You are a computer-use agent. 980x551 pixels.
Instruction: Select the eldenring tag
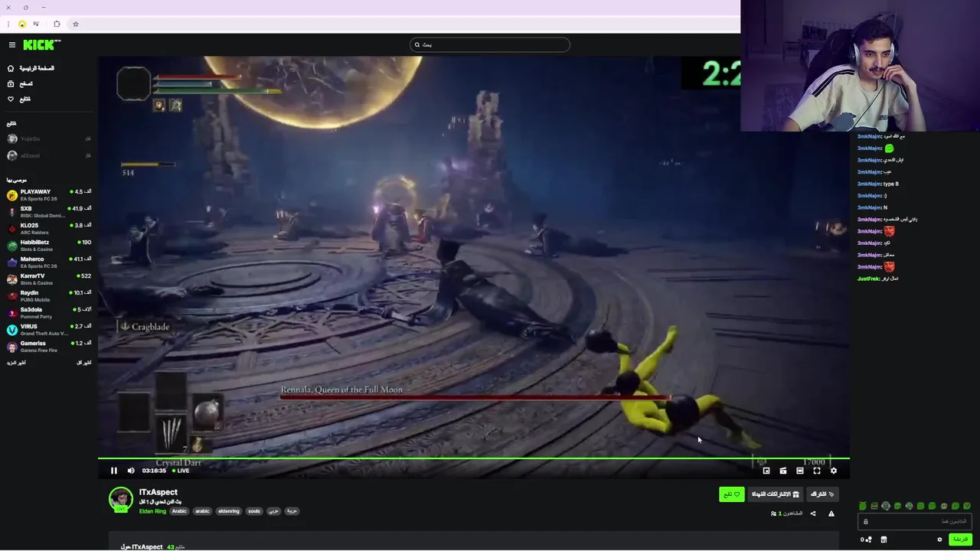click(229, 511)
